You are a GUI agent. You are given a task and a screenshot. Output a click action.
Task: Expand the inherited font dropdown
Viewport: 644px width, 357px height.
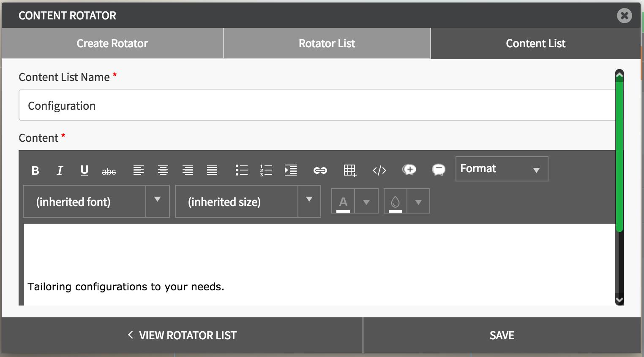(x=158, y=201)
